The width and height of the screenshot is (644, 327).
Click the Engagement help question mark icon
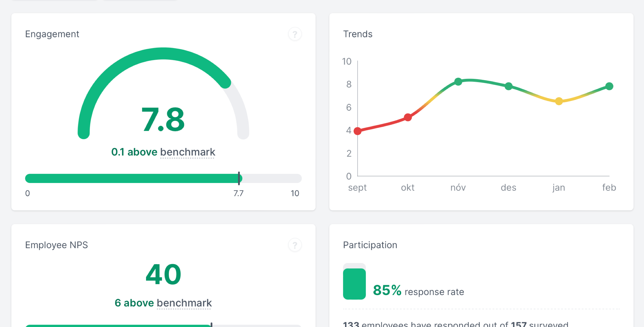coord(295,34)
